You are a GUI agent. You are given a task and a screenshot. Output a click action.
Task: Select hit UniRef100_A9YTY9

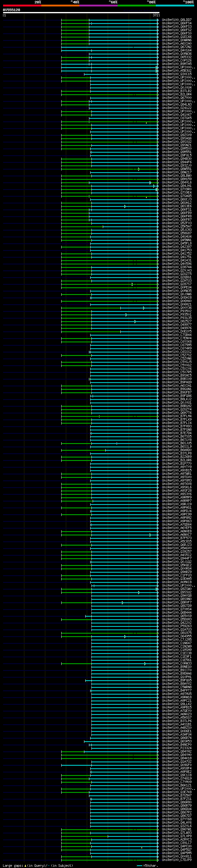tap(177, 467)
